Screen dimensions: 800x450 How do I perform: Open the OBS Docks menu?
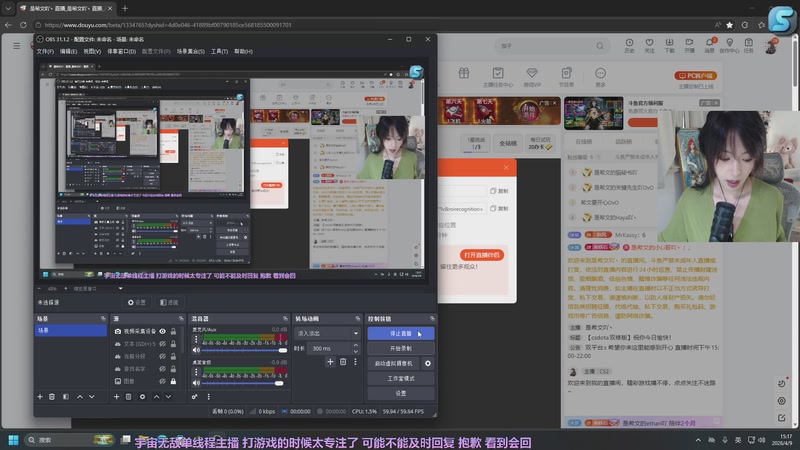(121, 52)
